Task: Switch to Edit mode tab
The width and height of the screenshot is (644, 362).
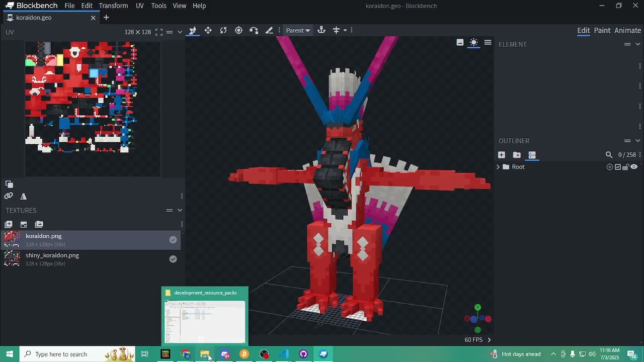Action: [584, 31]
